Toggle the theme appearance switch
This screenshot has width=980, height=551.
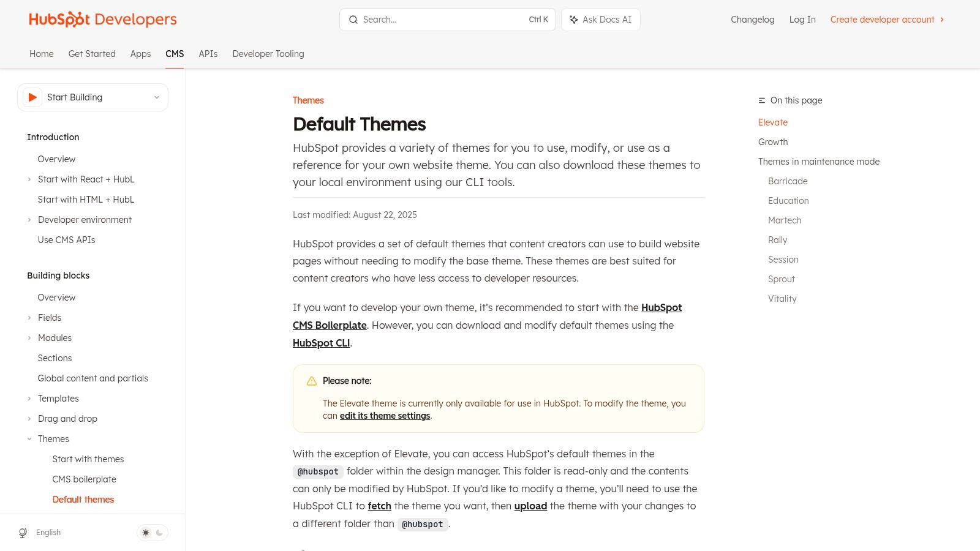[153, 532]
